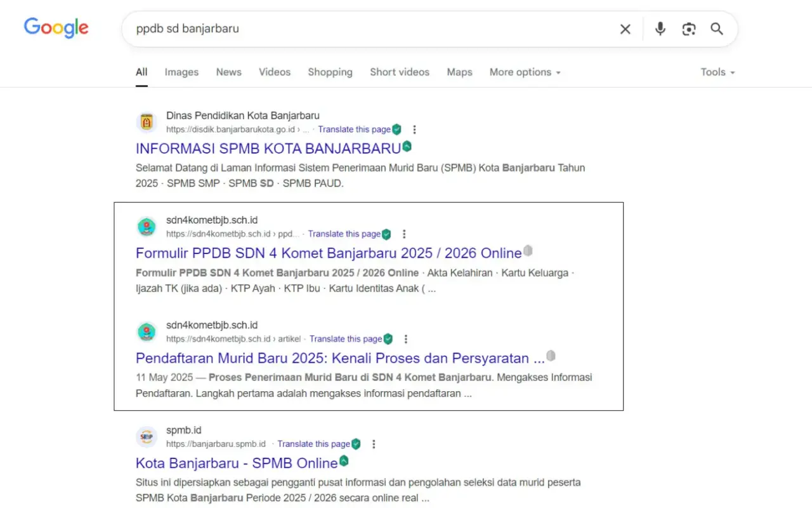Open the Tools dropdown
812x508 pixels.
point(716,72)
